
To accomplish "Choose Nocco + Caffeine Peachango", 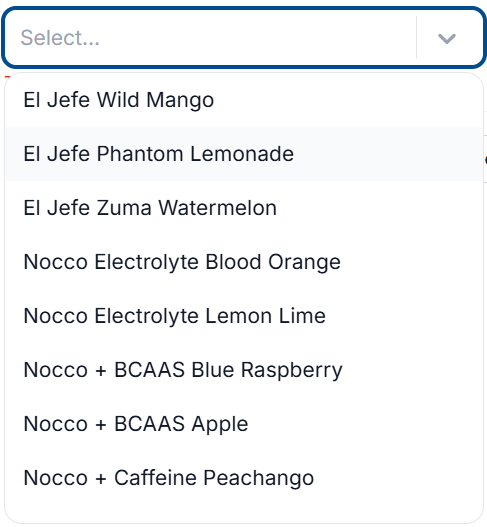I will click(x=244, y=478).
